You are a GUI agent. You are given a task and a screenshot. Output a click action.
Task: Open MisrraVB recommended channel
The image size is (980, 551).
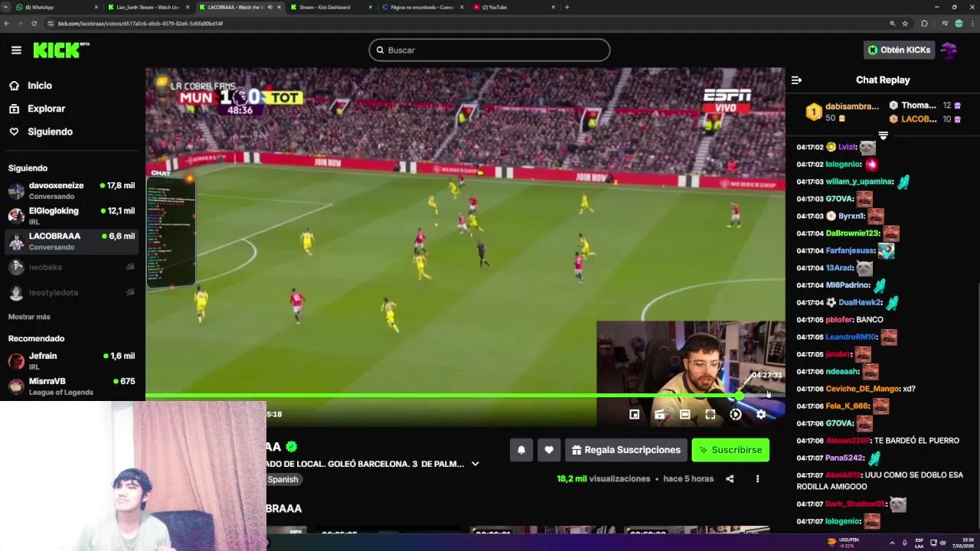click(x=72, y=386)
